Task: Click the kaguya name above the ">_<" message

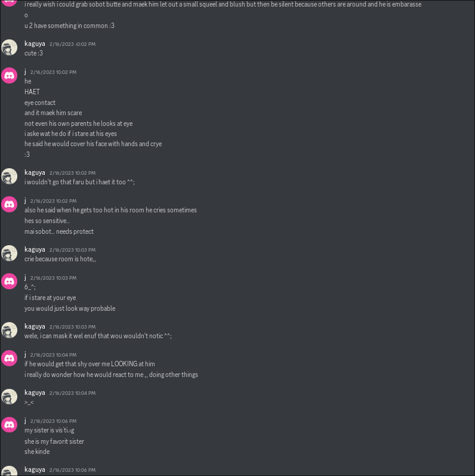Action: (35, 393)
